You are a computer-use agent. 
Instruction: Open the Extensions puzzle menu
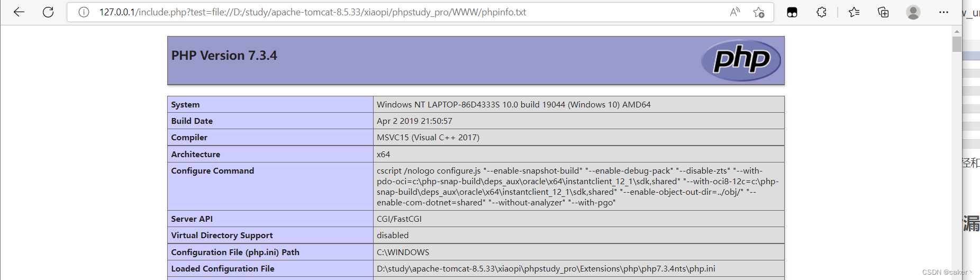(821, 12)
